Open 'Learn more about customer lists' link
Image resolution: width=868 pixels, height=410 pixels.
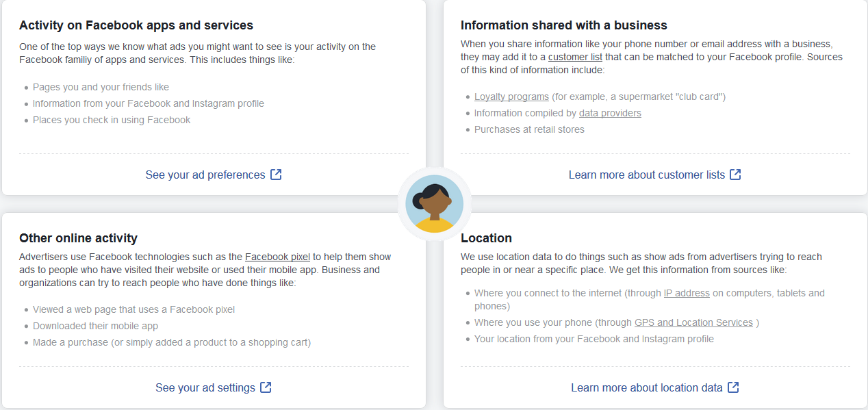pos(647,175)
